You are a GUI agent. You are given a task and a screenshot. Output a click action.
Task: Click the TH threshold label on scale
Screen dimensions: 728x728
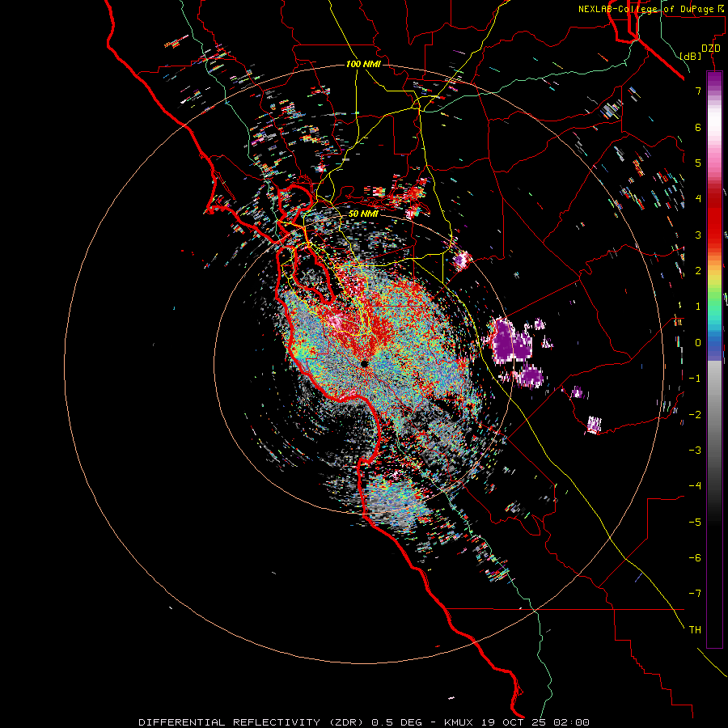pos(695,629)
